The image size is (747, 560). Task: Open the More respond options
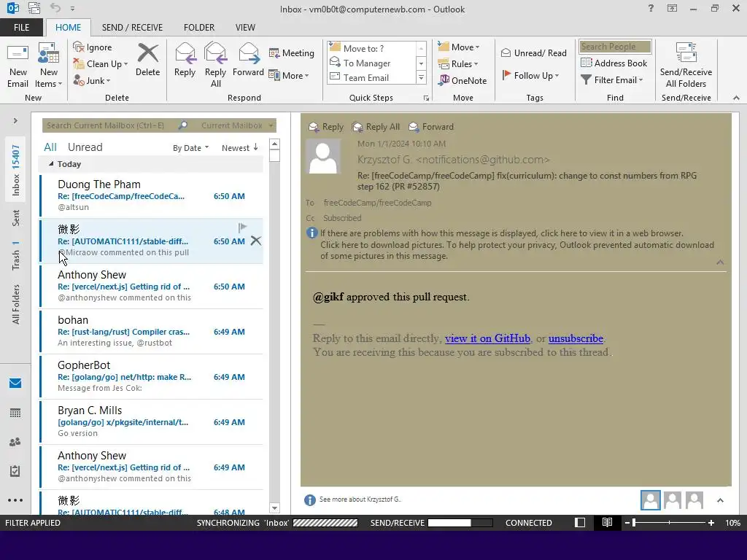tap(289, 75)
